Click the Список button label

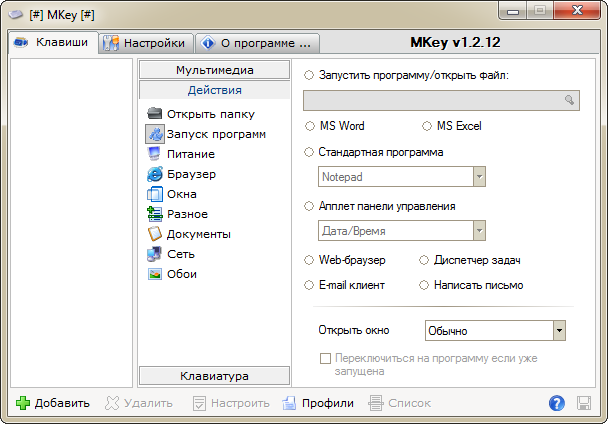[x=409, y=403]
